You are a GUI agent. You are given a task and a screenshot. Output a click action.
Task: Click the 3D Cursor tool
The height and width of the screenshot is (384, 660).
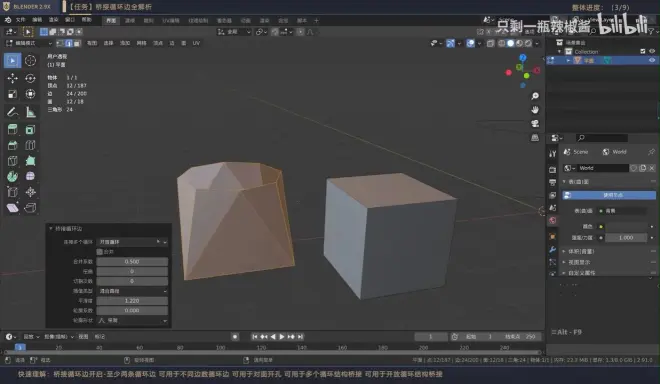coord(30,61)
